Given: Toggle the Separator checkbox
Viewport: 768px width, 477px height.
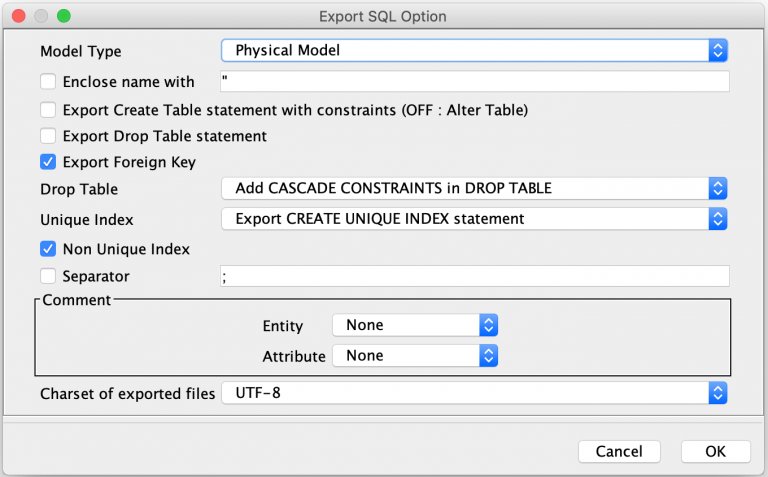Looking at the screenshot, I should (x=48, y=276).
